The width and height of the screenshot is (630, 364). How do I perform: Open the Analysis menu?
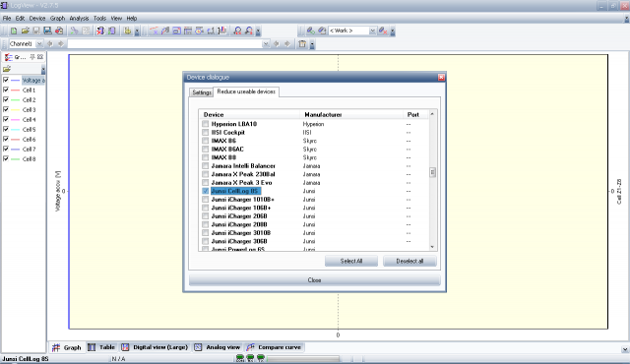click(x=79, y=19)
